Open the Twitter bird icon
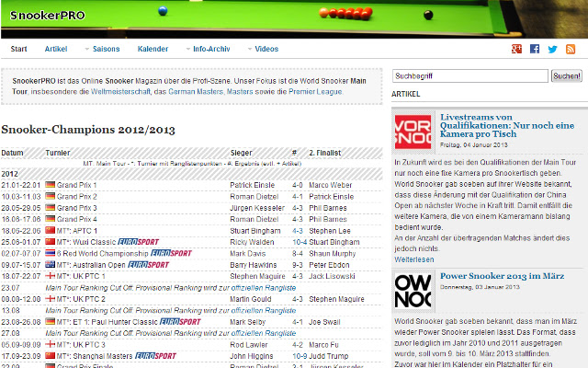Screen dimensions: 588x368 (x=552, y=49)
